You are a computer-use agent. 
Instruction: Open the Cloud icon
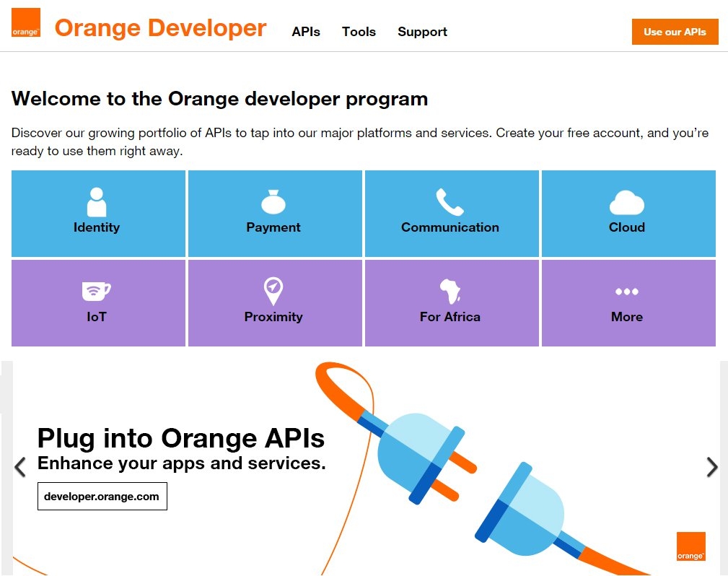(627, 203)
